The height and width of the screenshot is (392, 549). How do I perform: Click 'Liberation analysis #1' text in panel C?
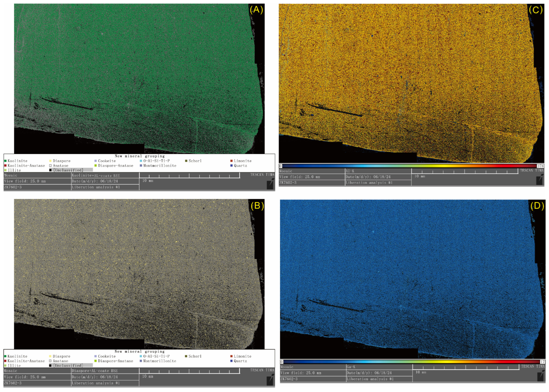pos(369,183)
